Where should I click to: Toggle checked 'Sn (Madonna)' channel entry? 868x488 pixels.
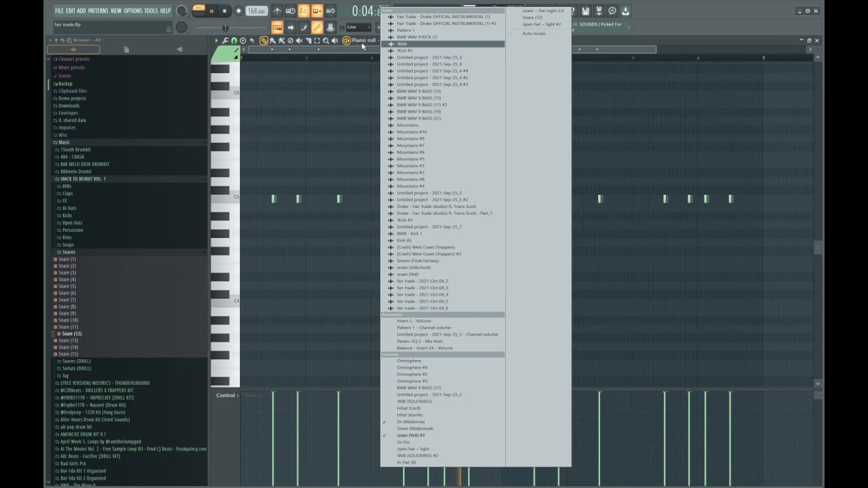click(410, 422)
